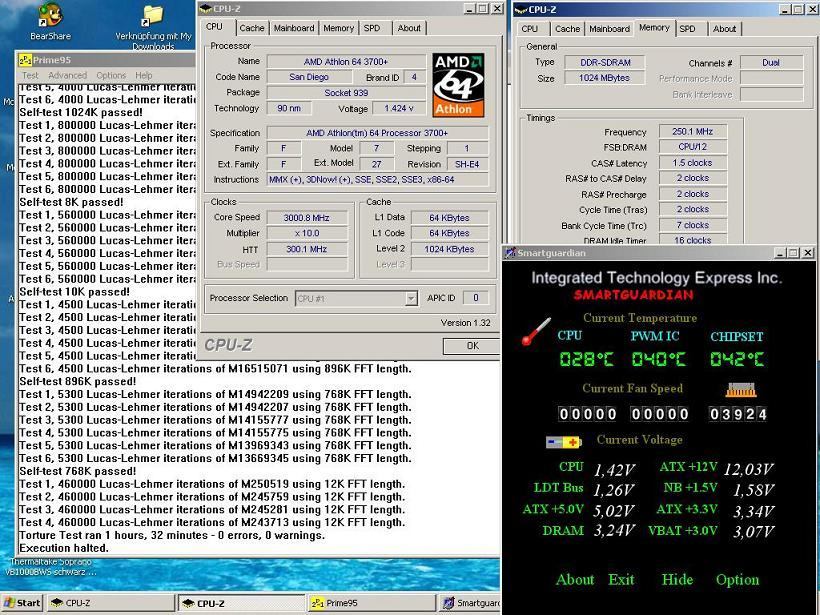
Task: Select the Memory tab in left CPU-Z
Action: tap(338, 28)
